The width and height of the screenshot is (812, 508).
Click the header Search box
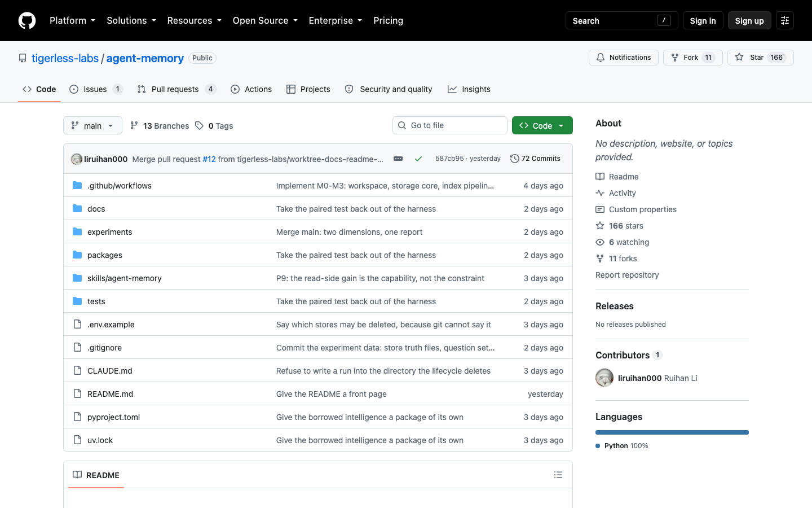point(621,20)
